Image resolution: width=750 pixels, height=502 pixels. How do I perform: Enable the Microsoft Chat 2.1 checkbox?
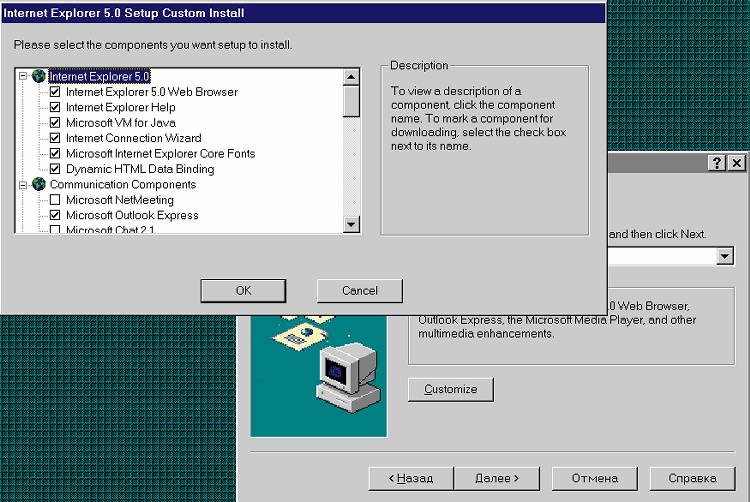tap(55, 229)
